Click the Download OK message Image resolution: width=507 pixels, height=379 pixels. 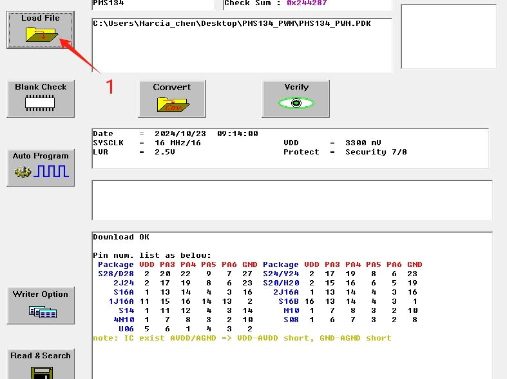(121, 237)
